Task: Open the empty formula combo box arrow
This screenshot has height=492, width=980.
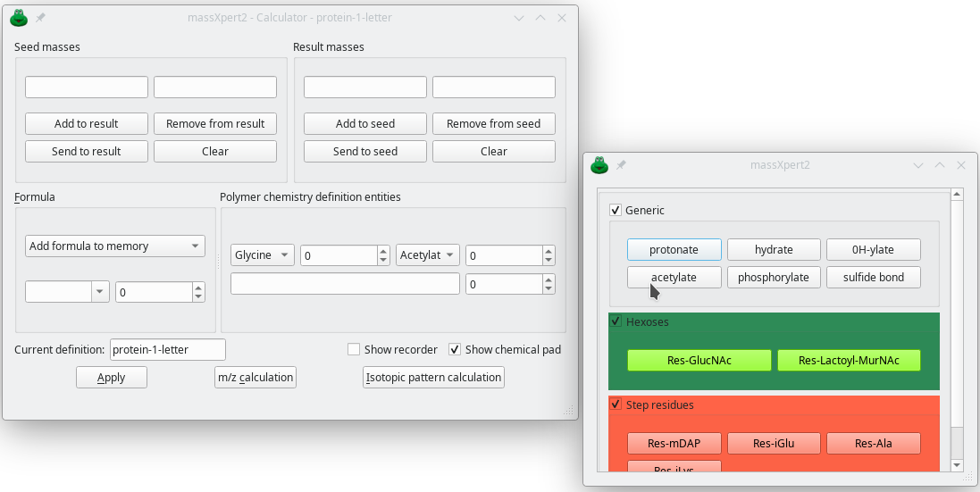Action: pos(100,292)
